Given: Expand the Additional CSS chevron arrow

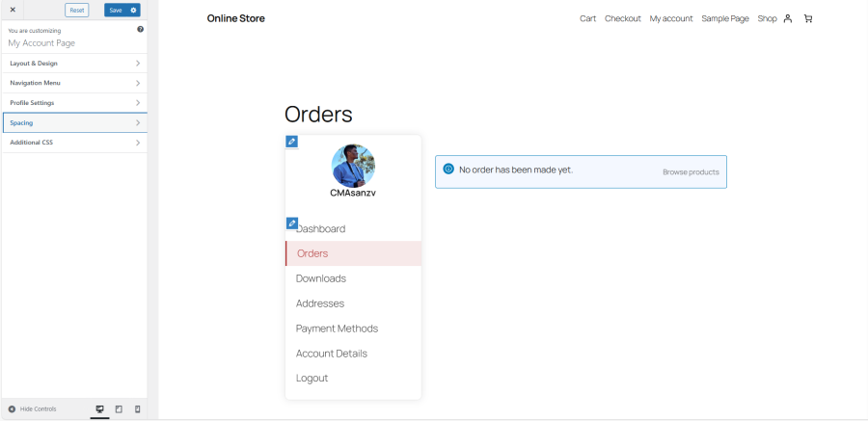Looking at the screenshot, I should point(138,143).
